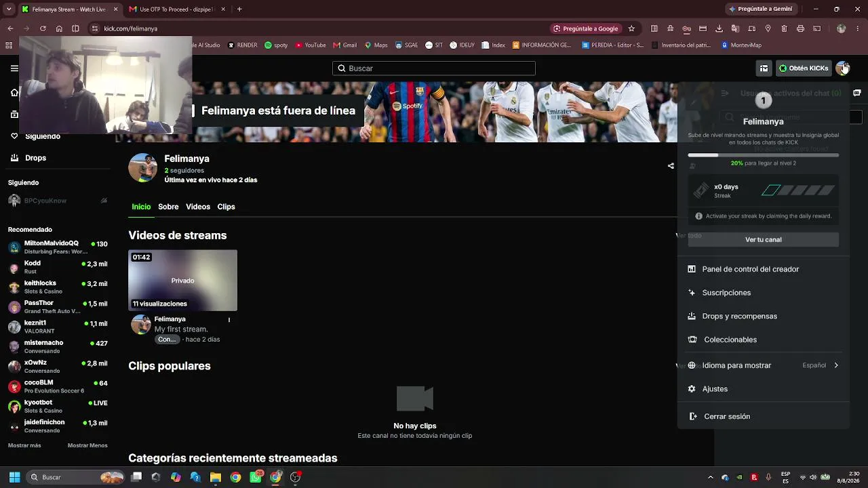Click the Kick Buscar search field

click(x=434, y=68)
